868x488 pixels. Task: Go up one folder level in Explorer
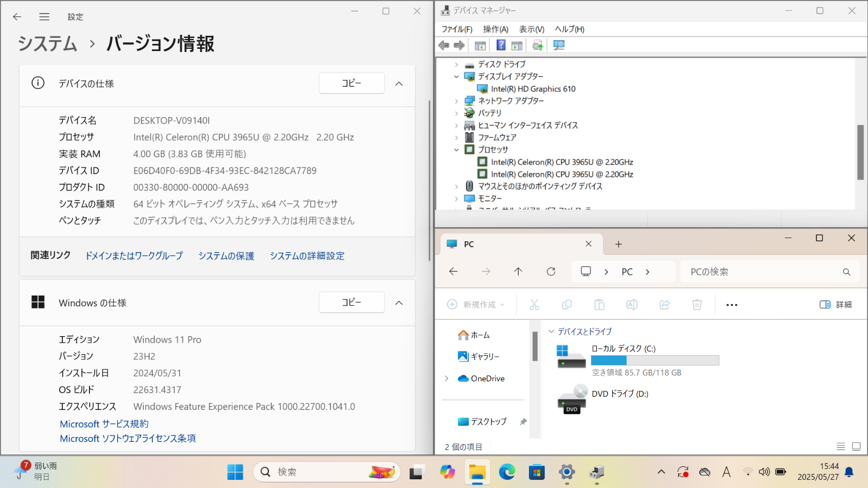[x=518, y=272]
